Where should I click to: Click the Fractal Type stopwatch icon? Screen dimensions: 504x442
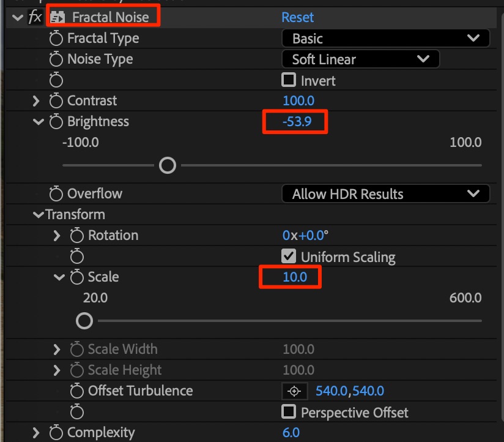56,39
